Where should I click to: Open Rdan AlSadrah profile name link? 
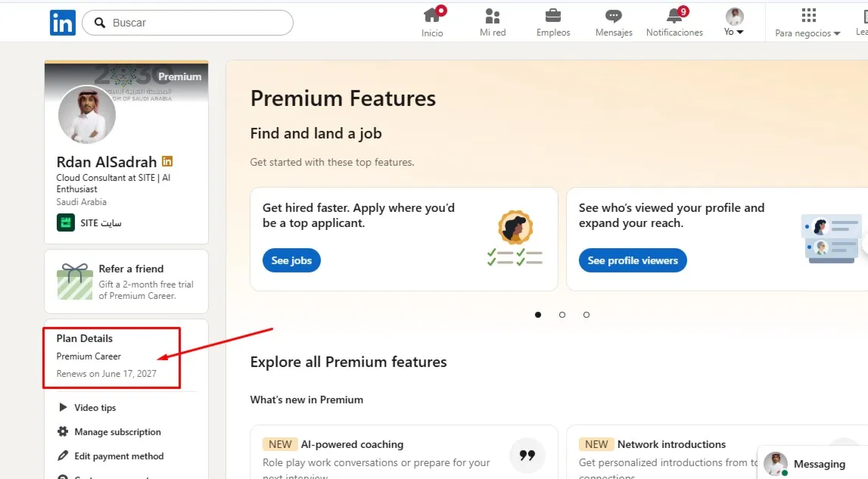(x=106, y=162)
